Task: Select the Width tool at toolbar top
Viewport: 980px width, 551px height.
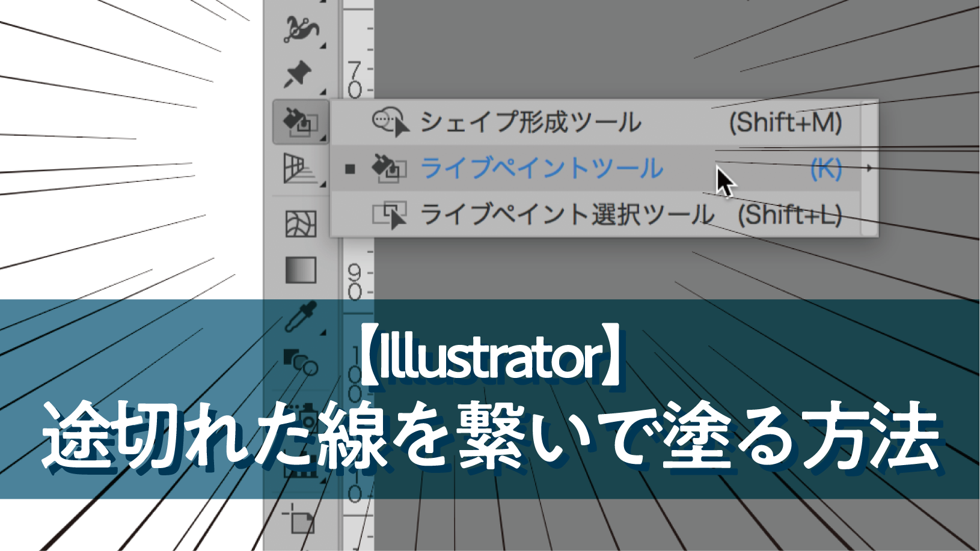Action: pyautogui.click(x=301, y=29)
